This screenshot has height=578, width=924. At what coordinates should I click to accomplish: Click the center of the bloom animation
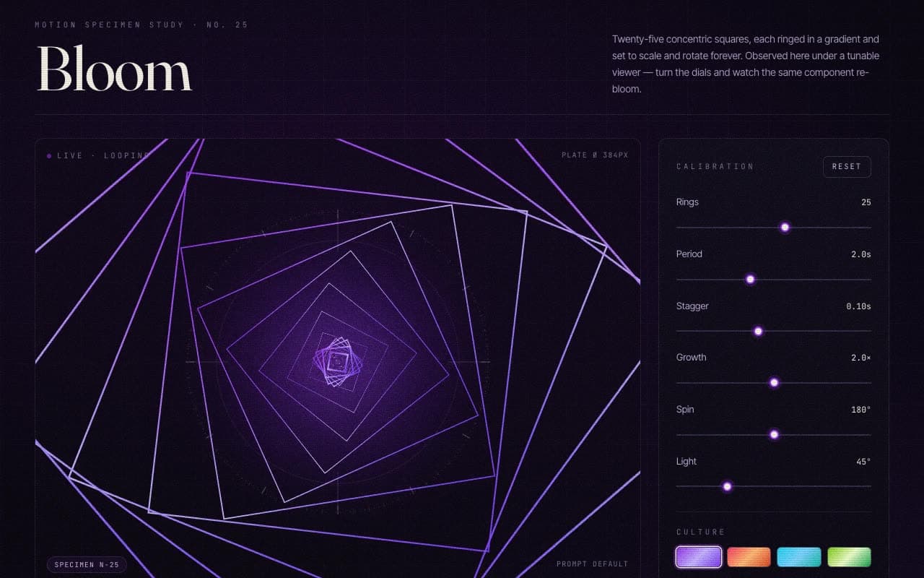[x=337, y=361]
